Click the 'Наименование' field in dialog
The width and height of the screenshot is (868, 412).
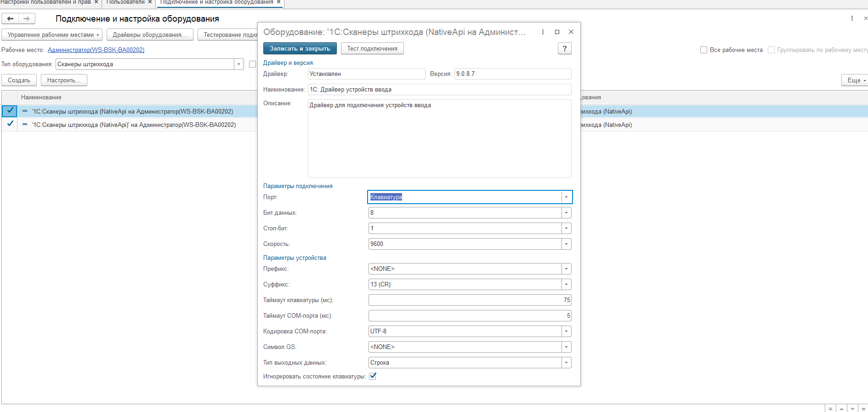(x=439, y=90)
